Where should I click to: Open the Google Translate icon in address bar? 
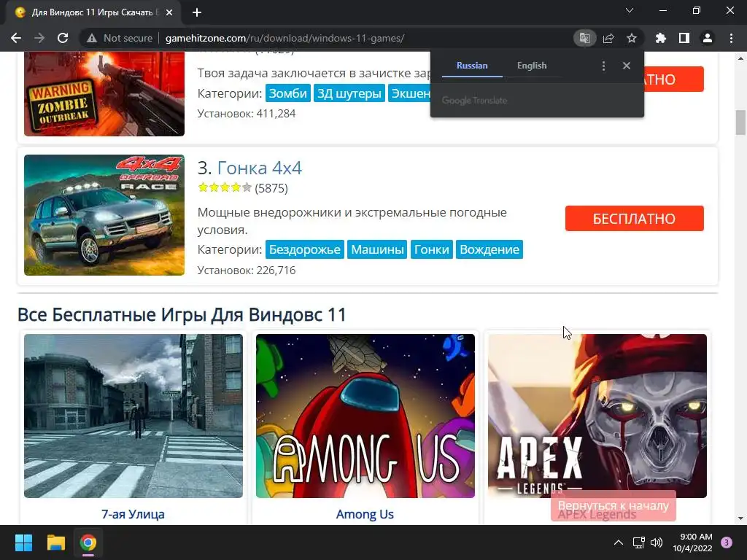pos(584,38)
